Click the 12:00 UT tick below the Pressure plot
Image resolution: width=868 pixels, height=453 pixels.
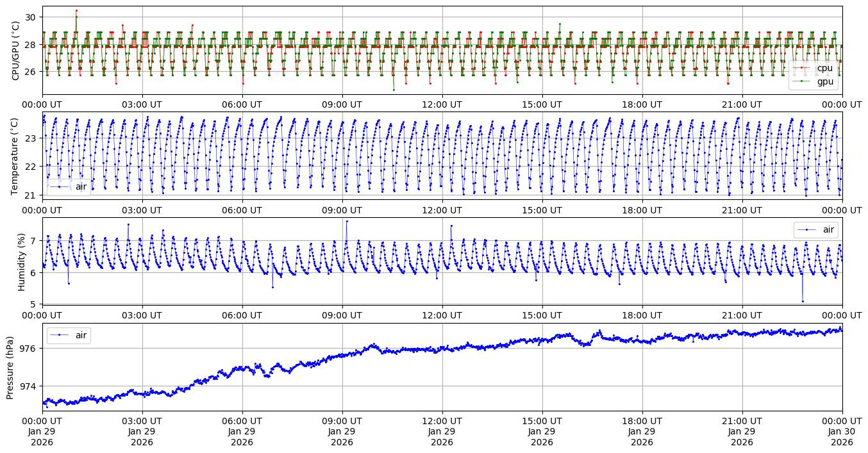pyautogui.click(x=442, y=420)
